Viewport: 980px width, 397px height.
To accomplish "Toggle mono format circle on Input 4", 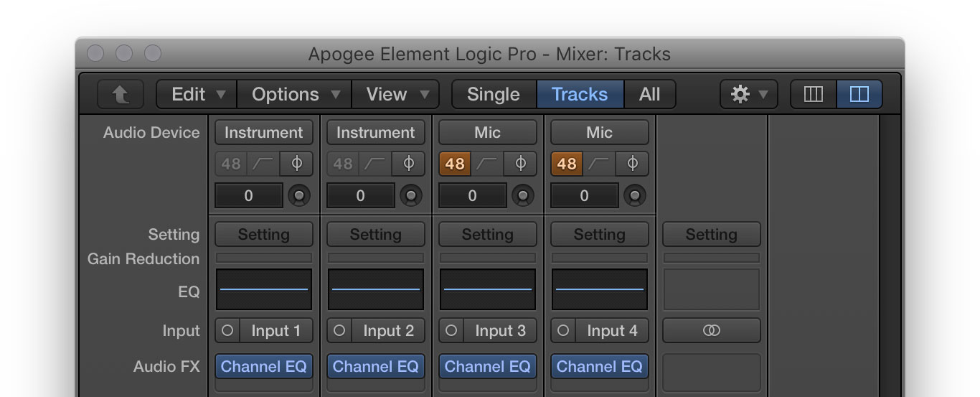I will coord(563,330).
